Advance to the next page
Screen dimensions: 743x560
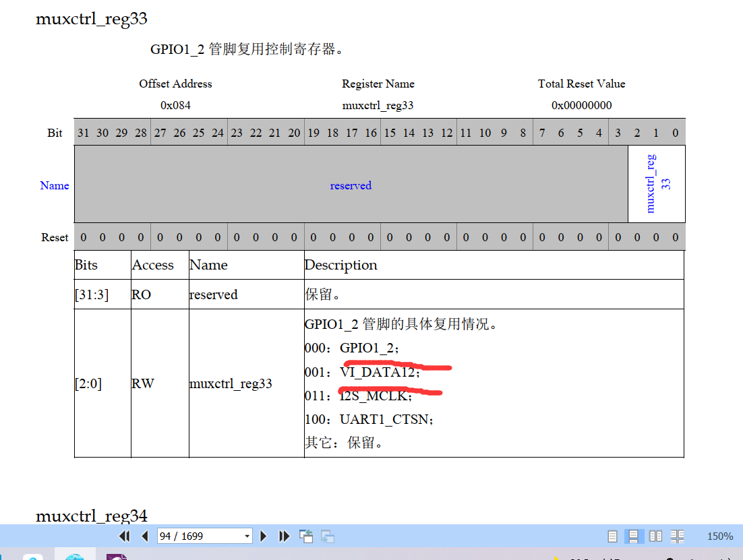pyautogui.click(x=263, y=536)
